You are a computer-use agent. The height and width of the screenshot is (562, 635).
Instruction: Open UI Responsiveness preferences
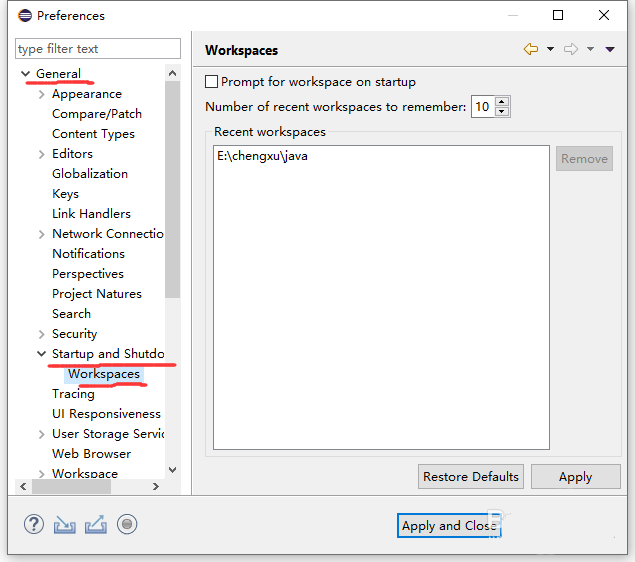tap(106, 413)
